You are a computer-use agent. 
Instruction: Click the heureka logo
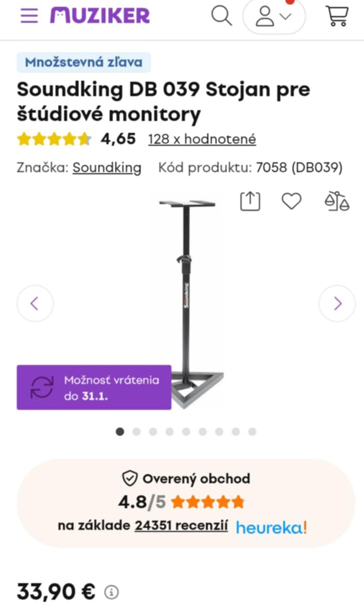(271, 527)
